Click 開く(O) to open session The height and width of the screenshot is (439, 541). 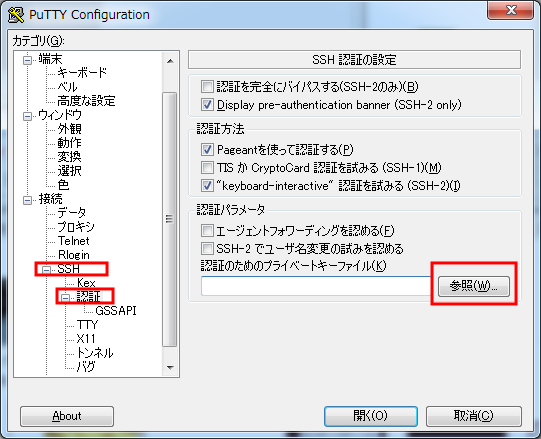(x=371, y=416)
